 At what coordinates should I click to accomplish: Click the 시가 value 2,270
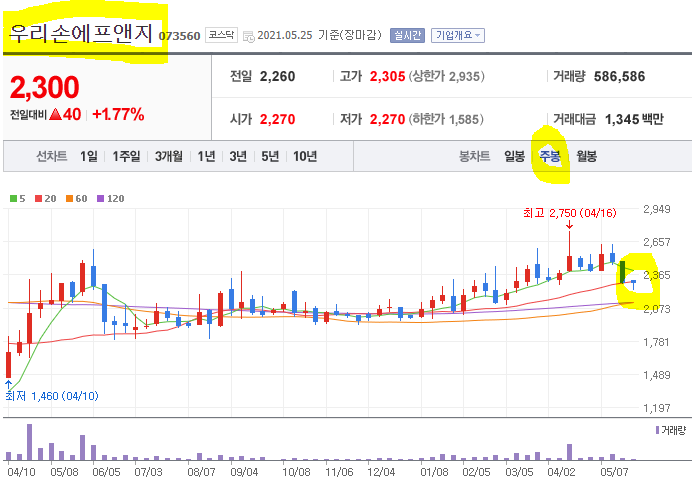(x=278, y=119)
